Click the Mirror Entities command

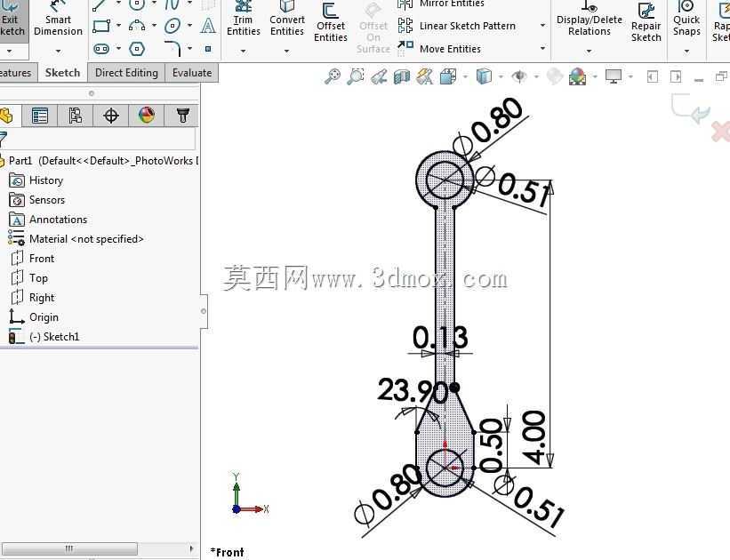[x=441, y=4]
